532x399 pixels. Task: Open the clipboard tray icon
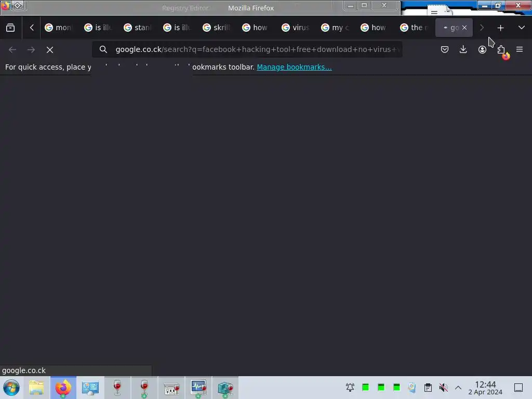[428, 387]
